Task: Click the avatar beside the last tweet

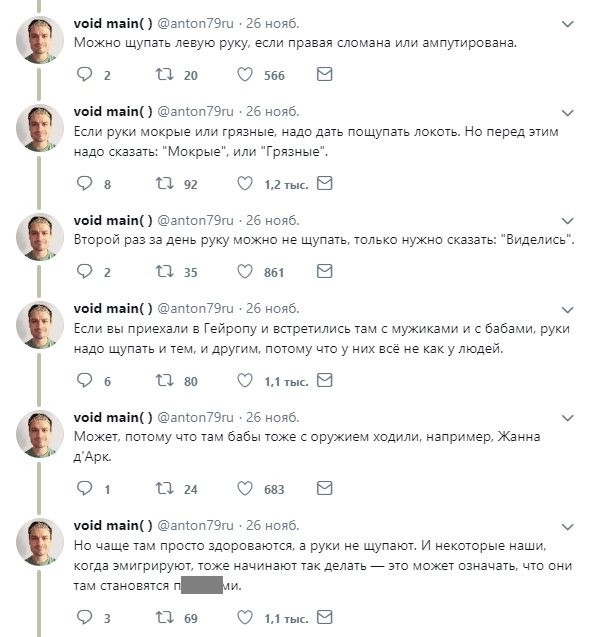Action: click(x=40, y=542)
